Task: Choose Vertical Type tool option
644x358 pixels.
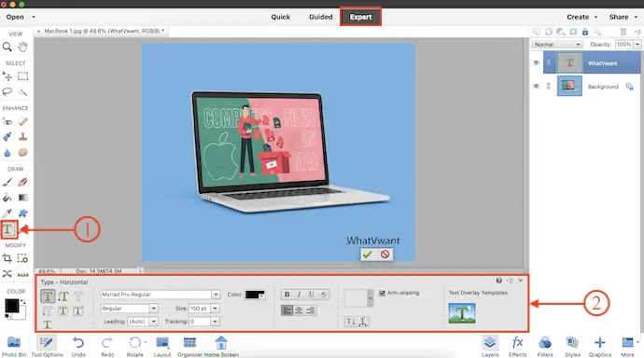Action: point(63,296)
